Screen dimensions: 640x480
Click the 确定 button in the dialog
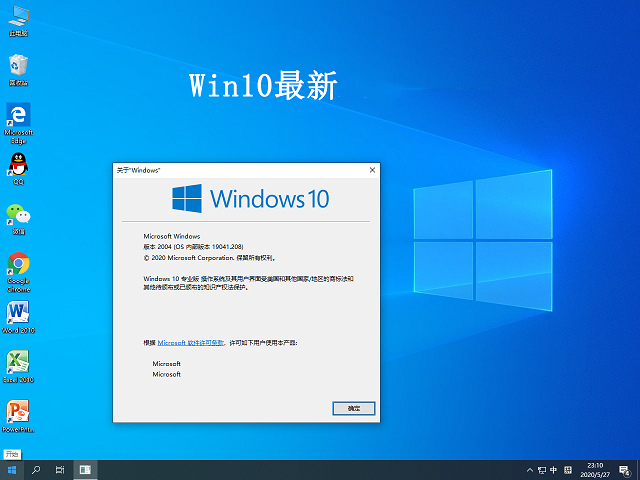pyautogui.click(x=353, y=408)
